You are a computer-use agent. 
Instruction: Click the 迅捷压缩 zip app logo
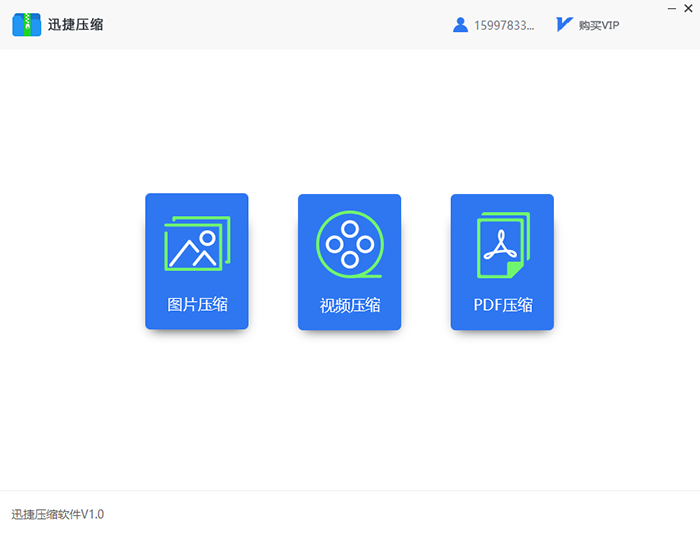point(27,25)
